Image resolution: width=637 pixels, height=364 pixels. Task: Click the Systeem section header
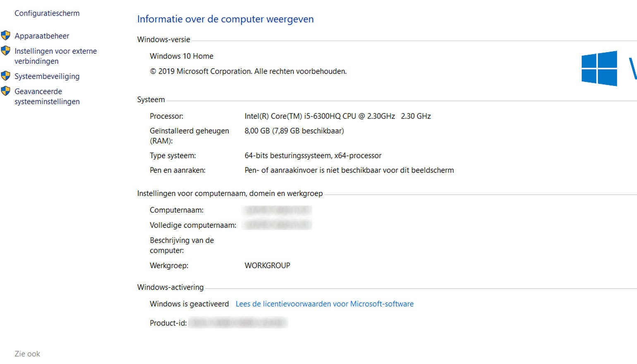point(151,99)
